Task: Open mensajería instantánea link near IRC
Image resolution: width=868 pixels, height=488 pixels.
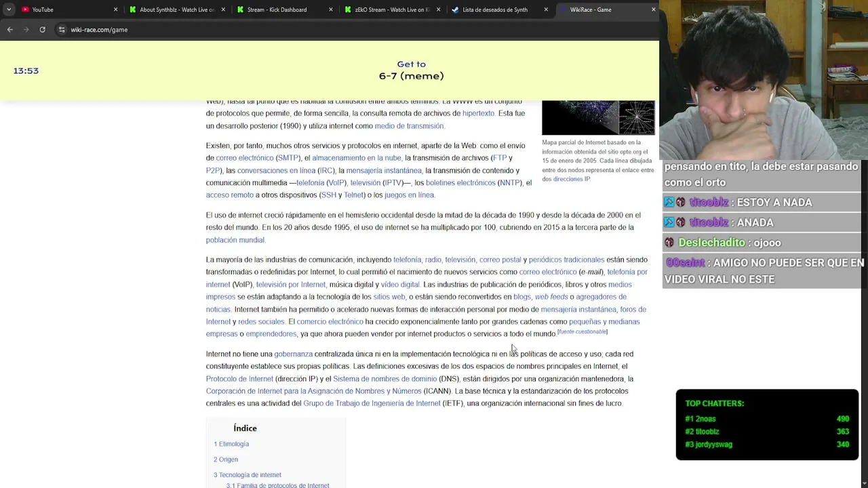Action: (x=384, y=171)
